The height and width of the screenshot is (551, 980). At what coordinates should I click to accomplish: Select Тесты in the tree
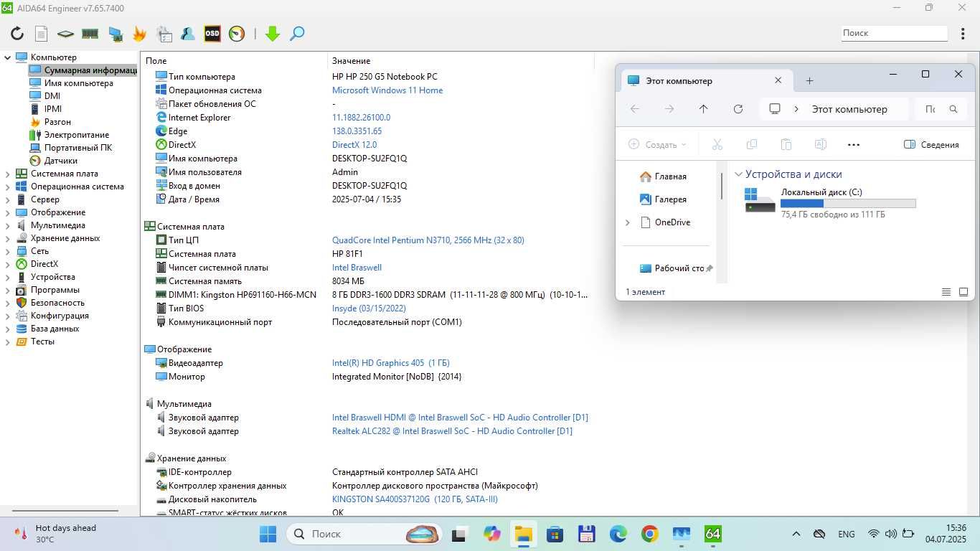click(x=35, y=342)
